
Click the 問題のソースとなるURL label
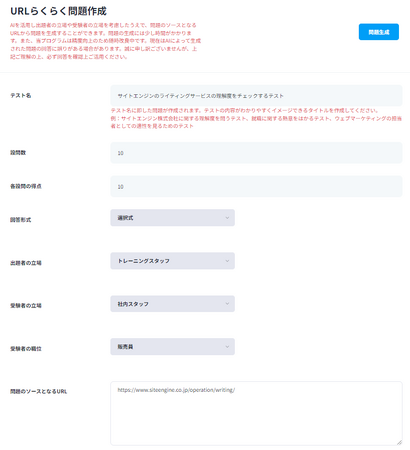[38, 391]
